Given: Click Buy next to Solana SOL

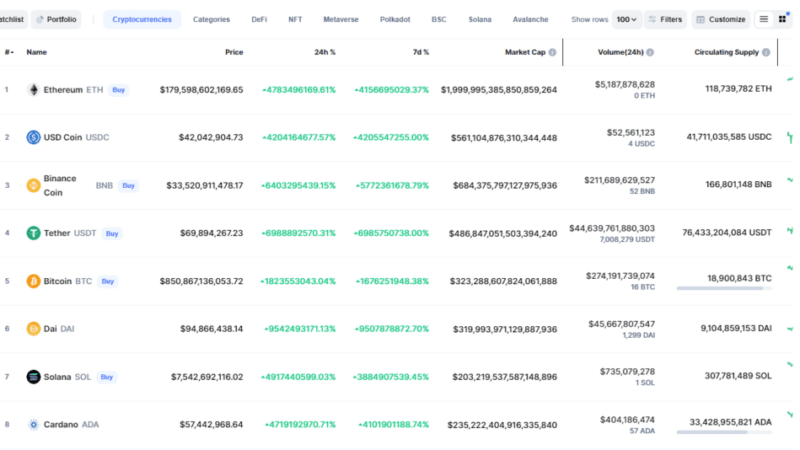Looking at the screenshot, I should pyautogui.click(x=107, y=377).
